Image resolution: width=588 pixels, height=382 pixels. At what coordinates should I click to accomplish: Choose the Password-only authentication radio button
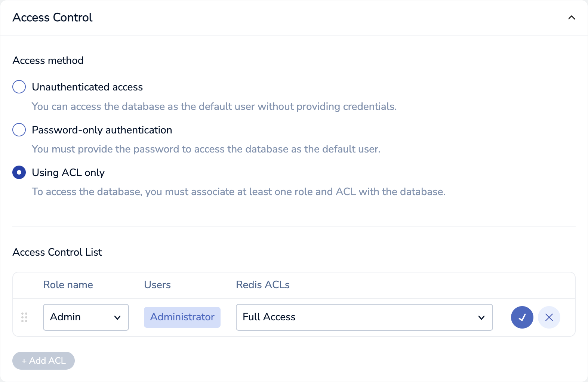pyautogui.click(x=19, y=130)
